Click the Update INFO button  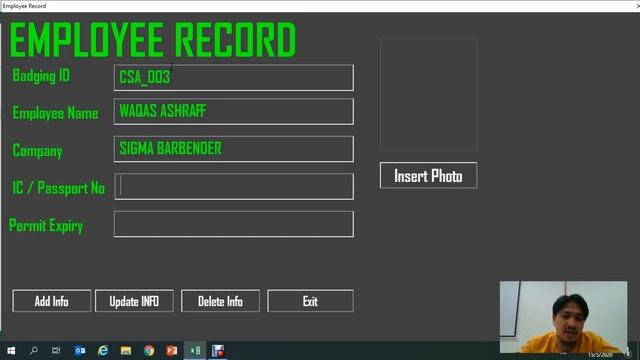click(x=134, y=301)
